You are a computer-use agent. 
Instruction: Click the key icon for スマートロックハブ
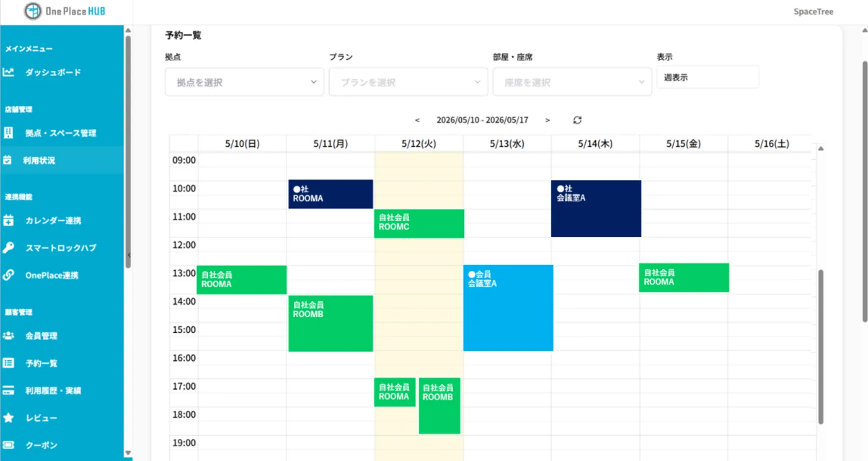pyautogui.click(x=8, y=248)
